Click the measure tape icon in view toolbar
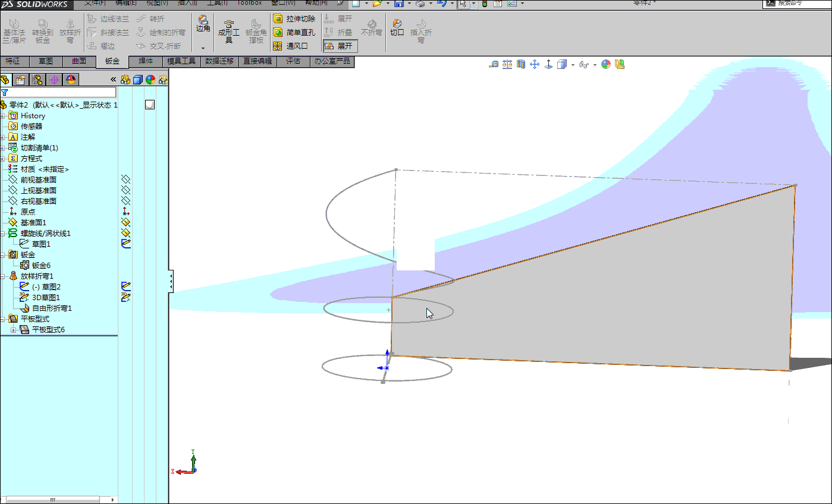The width and height of the screenshot is (832, 504). click(x=494, y=64)
